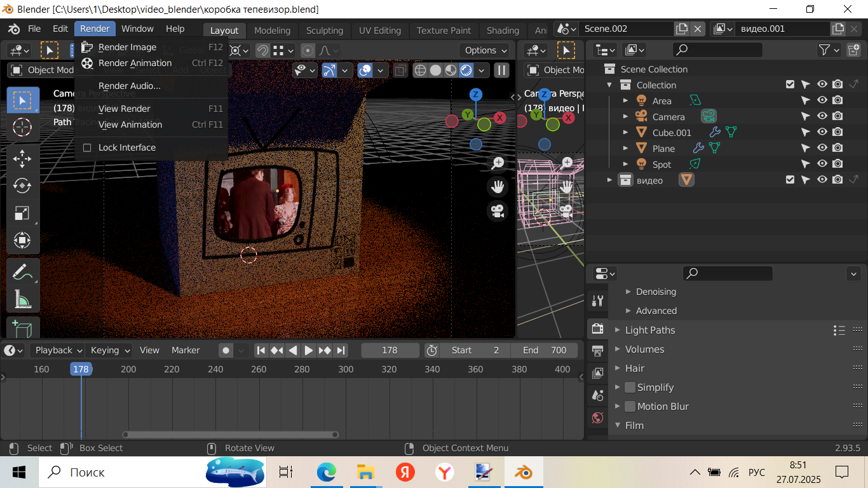Switch to the Shading workspace tab
This screenshot has height=488, width=868.
coord(503,30)
